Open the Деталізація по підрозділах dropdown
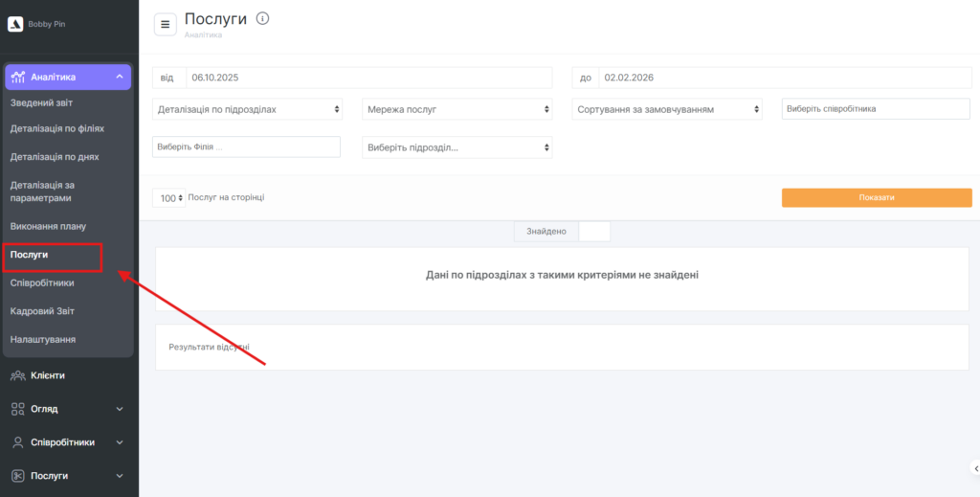The height and width of the screenshot is (497, 980). point(247,109)
